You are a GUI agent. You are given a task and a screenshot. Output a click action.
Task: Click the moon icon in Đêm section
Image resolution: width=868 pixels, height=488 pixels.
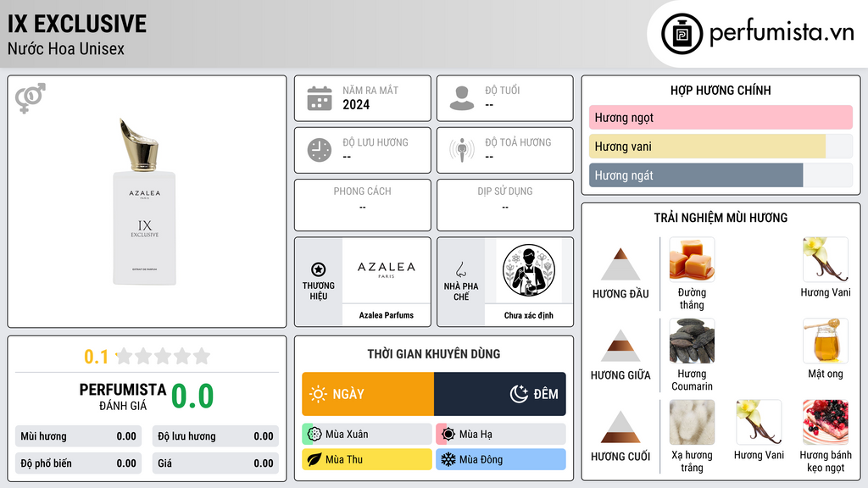[x=519, y=394]
